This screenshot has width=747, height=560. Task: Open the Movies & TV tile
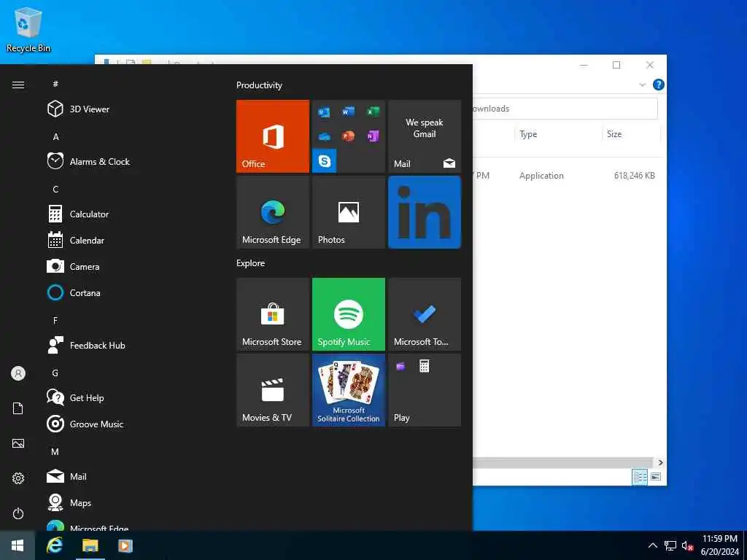coord(273,390)
